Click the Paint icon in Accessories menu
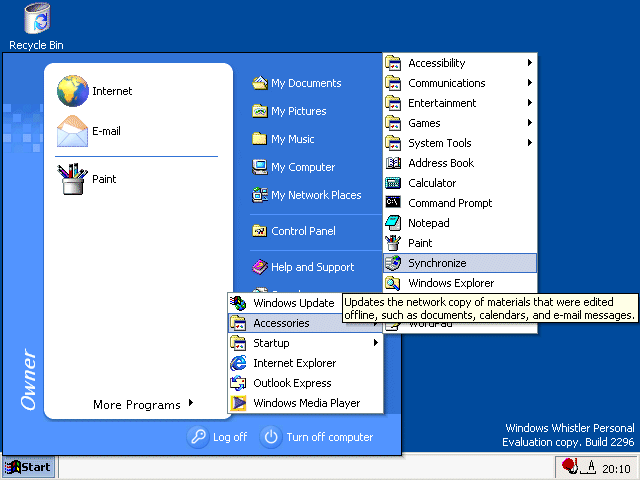Image resolution: width=640 pixels, height=480 pixels. point(393,243)
